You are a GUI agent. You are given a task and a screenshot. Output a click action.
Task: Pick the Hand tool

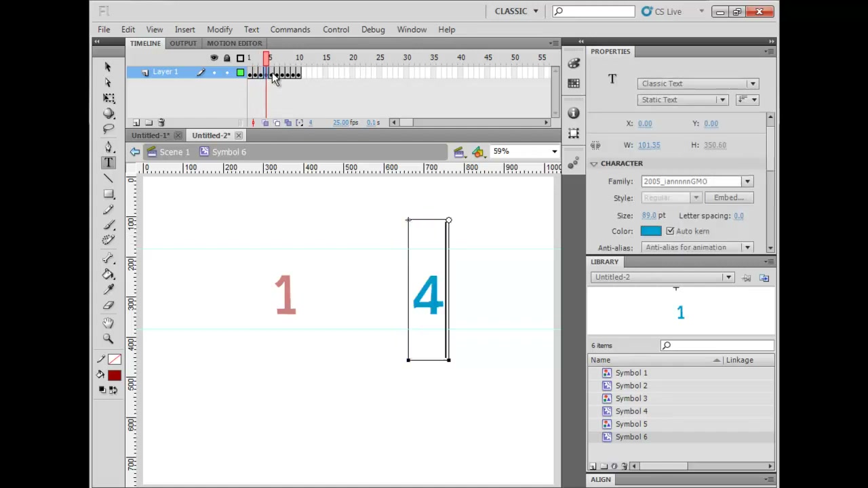pyautogui.click(x=108, y=323)
